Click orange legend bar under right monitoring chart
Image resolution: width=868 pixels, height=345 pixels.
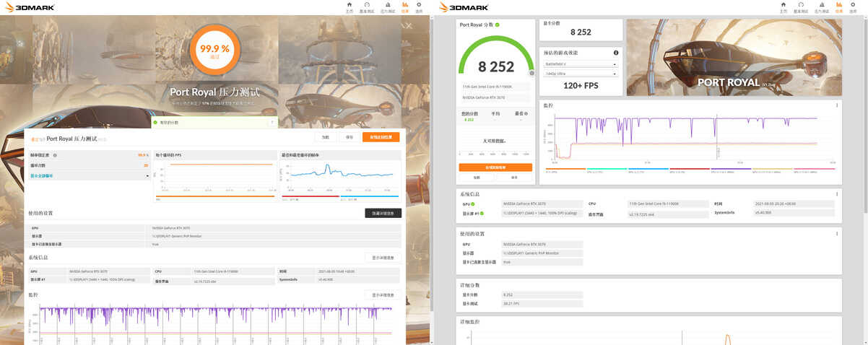[565, 170]
